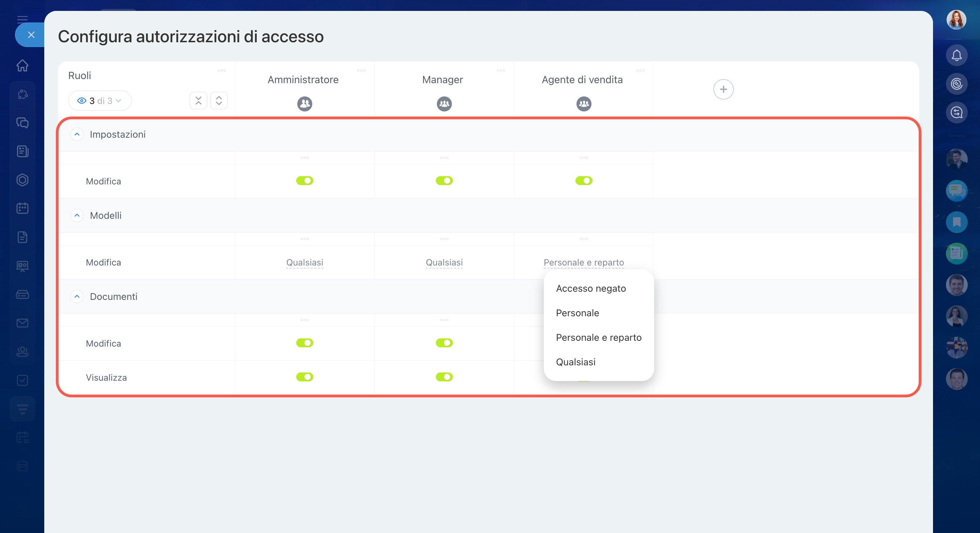Click Personale e reparto link for Agente
Image resolution: width=980 pixels, height=533 pixels.
pyautogui.click(x=584, y=262)
